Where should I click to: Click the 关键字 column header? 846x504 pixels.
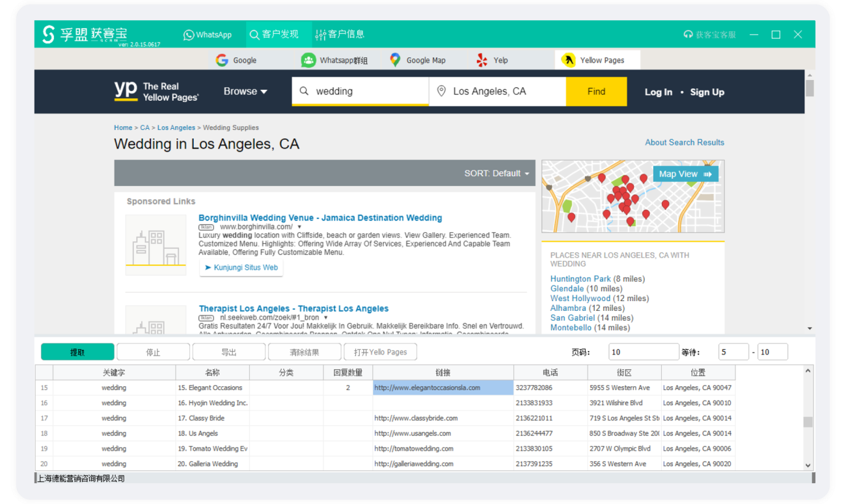(114, 372)
